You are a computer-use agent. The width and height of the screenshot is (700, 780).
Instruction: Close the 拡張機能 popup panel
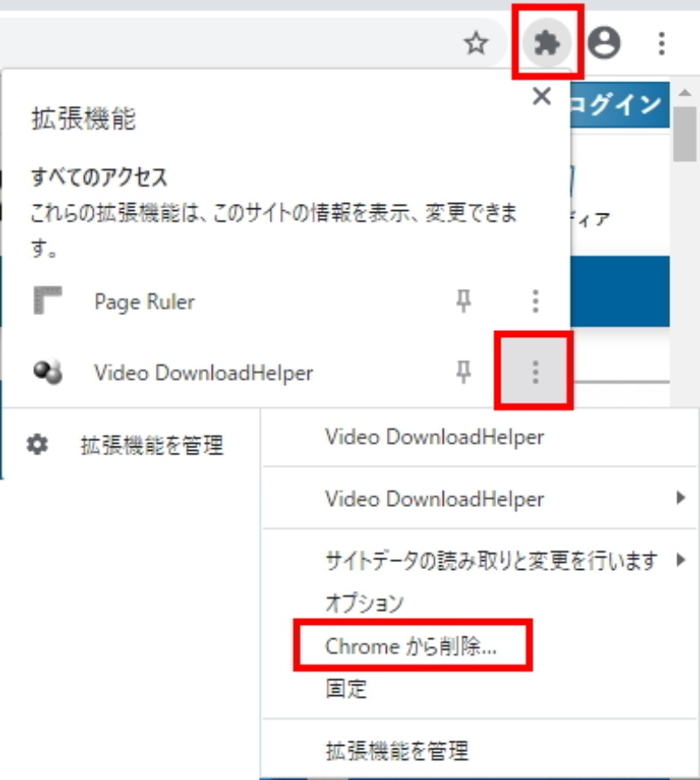(542, 96)
